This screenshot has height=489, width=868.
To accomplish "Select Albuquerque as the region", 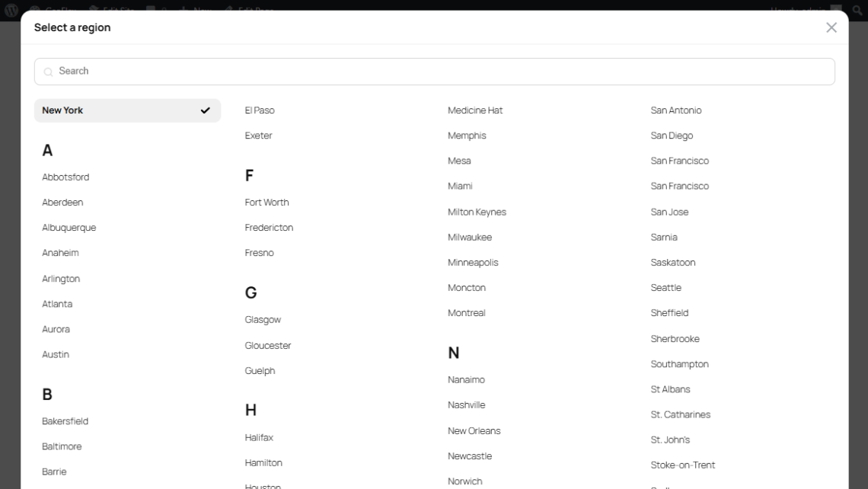I will pyautogui.click(x=69, y=228).
